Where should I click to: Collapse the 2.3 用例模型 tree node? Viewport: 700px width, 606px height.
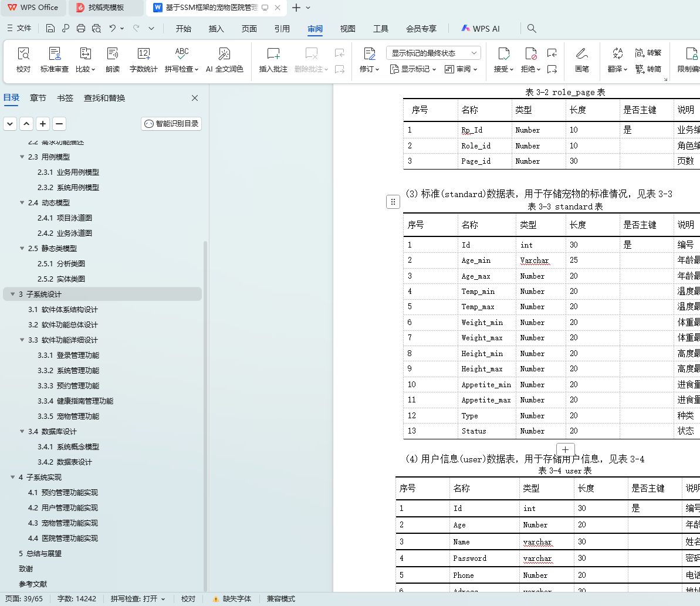point(22,157)
